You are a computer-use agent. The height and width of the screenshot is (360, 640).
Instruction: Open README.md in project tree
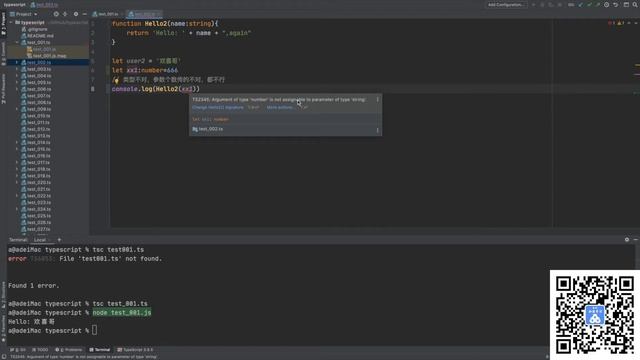[37, 36]
